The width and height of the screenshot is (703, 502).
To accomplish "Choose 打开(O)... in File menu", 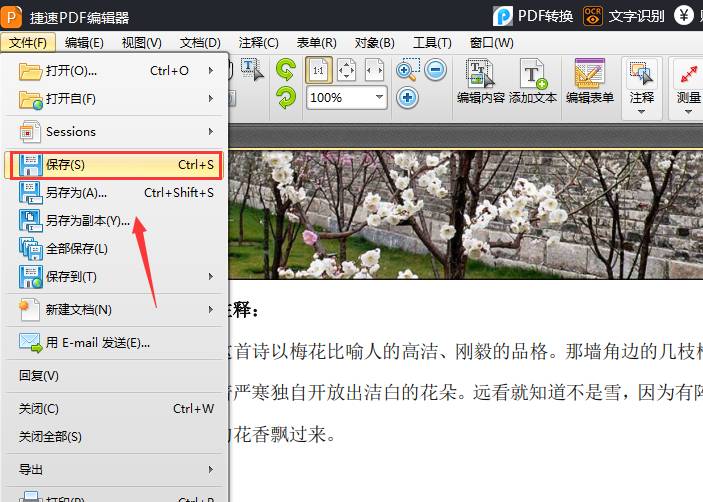I will click(x=114, y=71).
